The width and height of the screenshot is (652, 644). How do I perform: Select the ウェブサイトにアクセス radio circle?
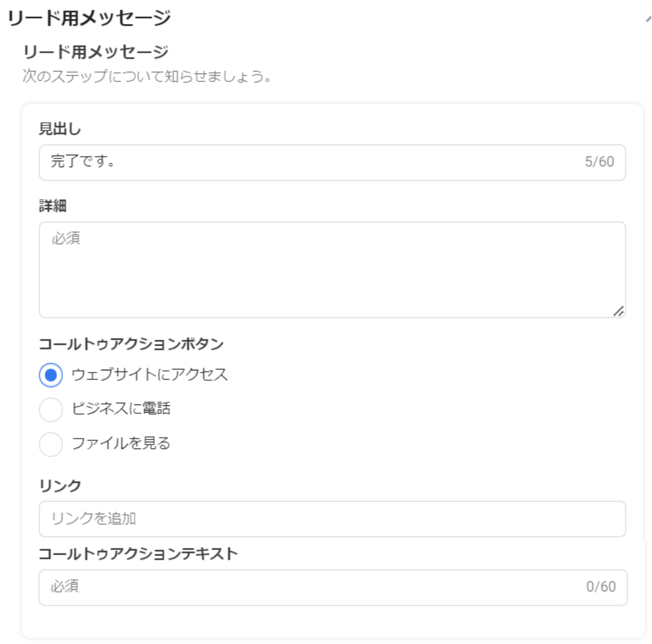51,375
